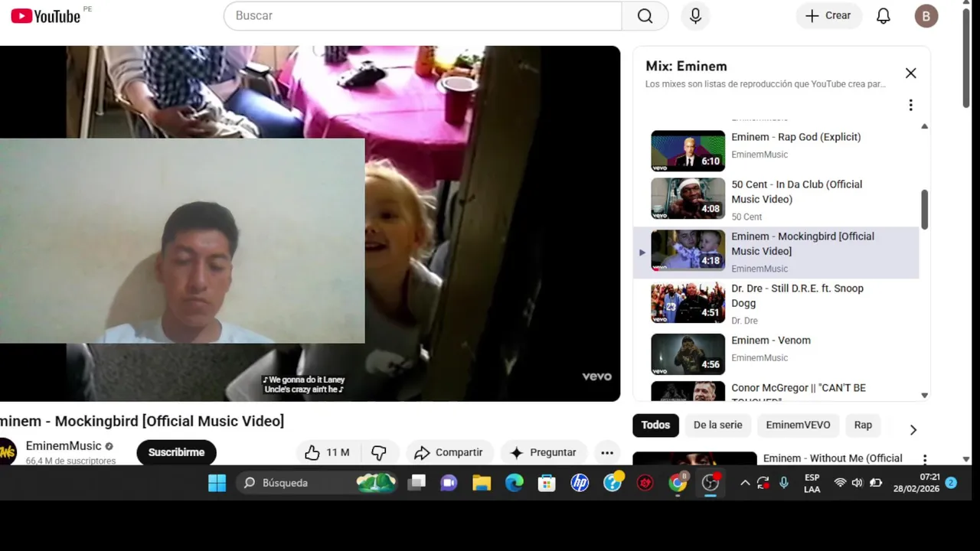Image resolution: width=980 pixels, height=551 pixels.
Task: Click playlist scrollbar down arrow
Action: 924,396
